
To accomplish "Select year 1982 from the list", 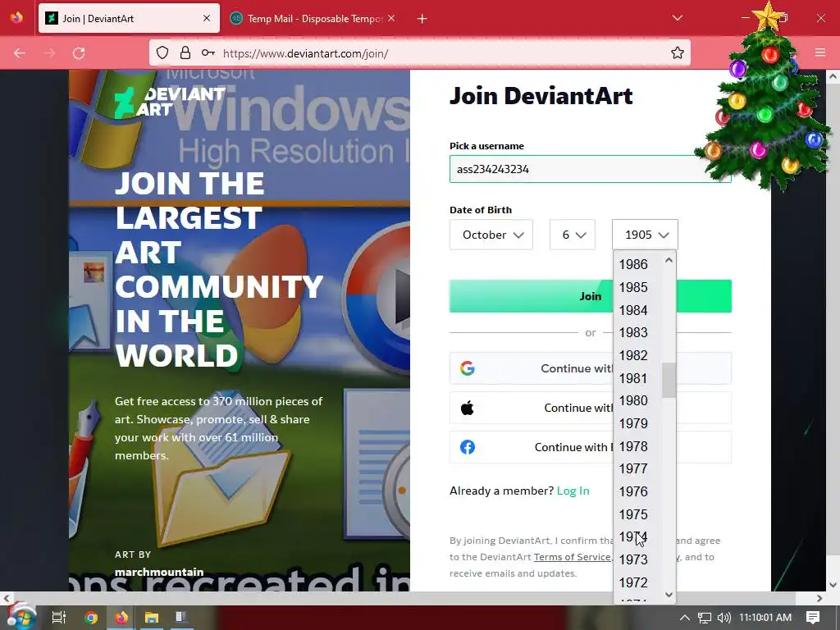I will coord(633,355).
